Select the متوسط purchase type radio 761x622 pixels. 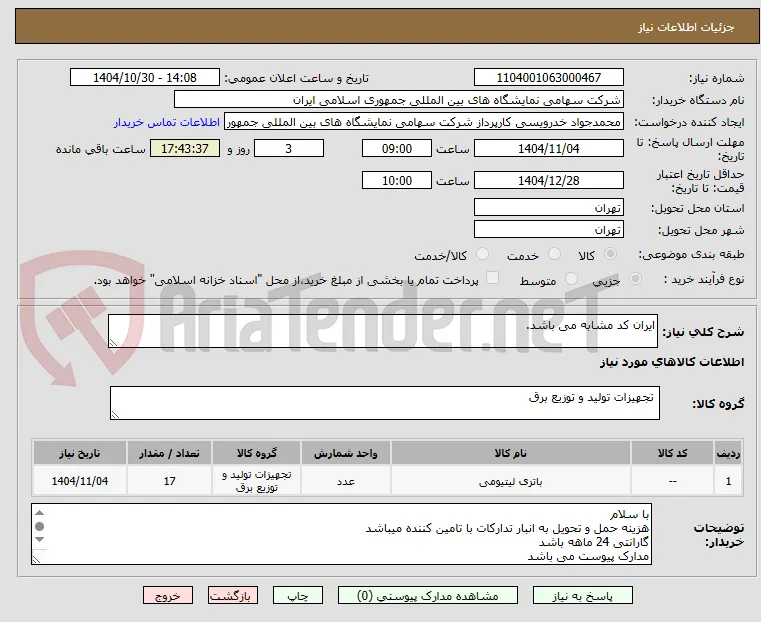click(571, 279)
